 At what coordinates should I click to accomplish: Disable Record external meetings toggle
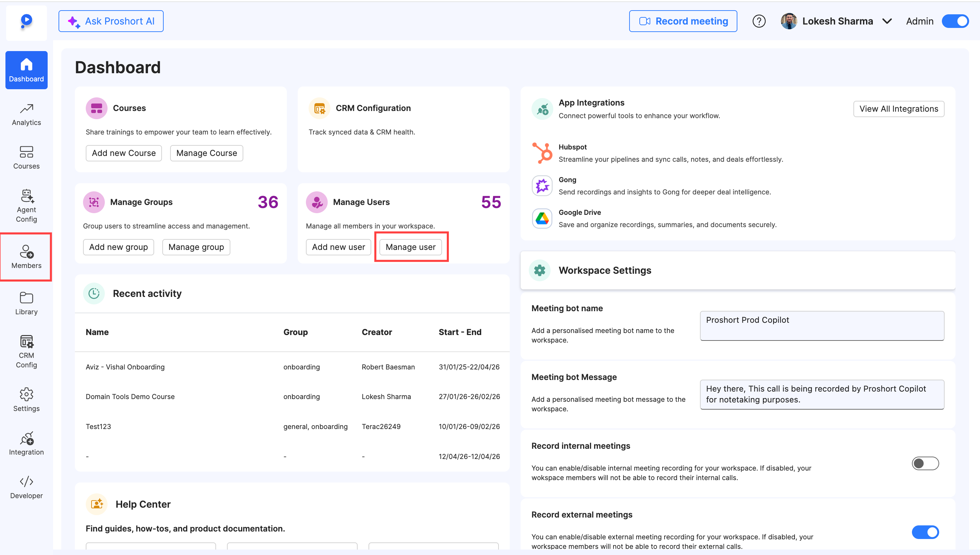coord(925,532)
